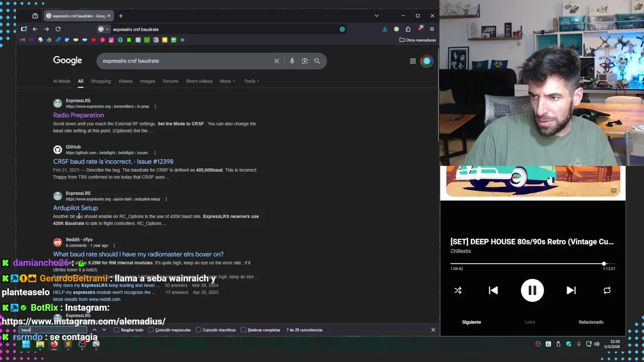Skip to the next track
The width and height of the screenshot is (644, 362).
point(571,291)
